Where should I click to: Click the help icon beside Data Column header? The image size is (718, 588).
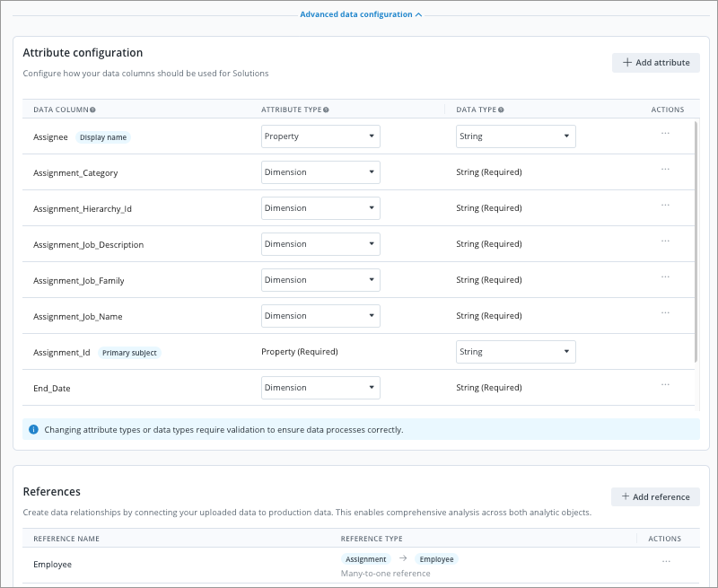pos(92,110)
